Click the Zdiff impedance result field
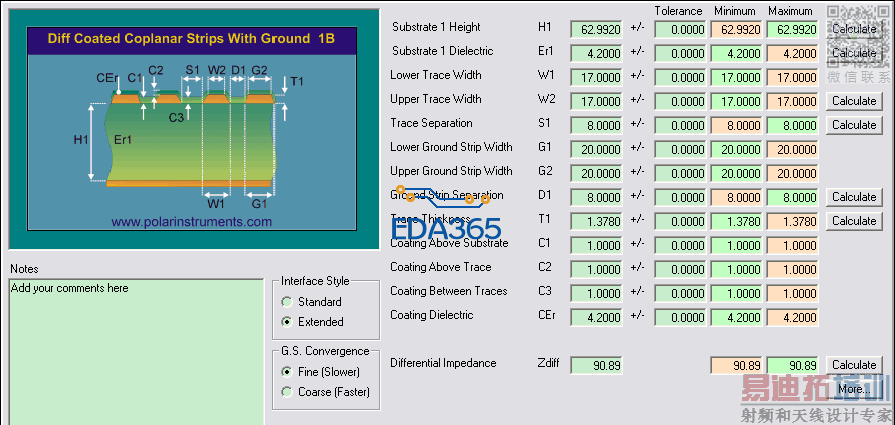 [596, 365]
